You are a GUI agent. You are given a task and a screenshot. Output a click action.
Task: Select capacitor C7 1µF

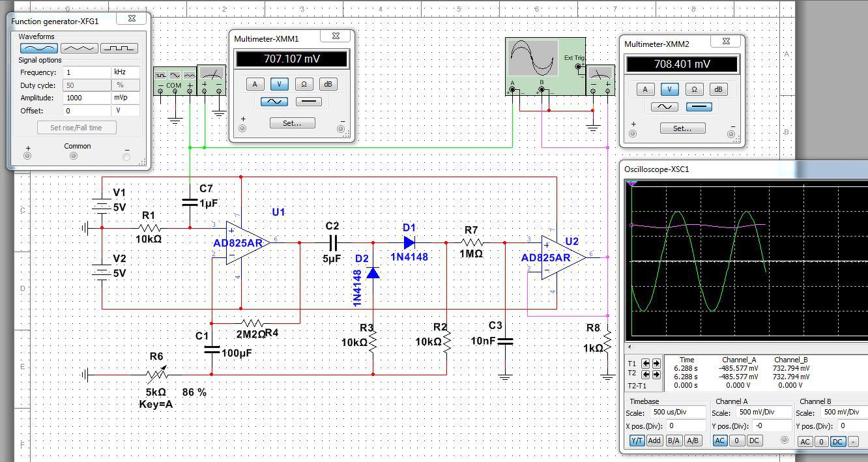coord(190,203)
